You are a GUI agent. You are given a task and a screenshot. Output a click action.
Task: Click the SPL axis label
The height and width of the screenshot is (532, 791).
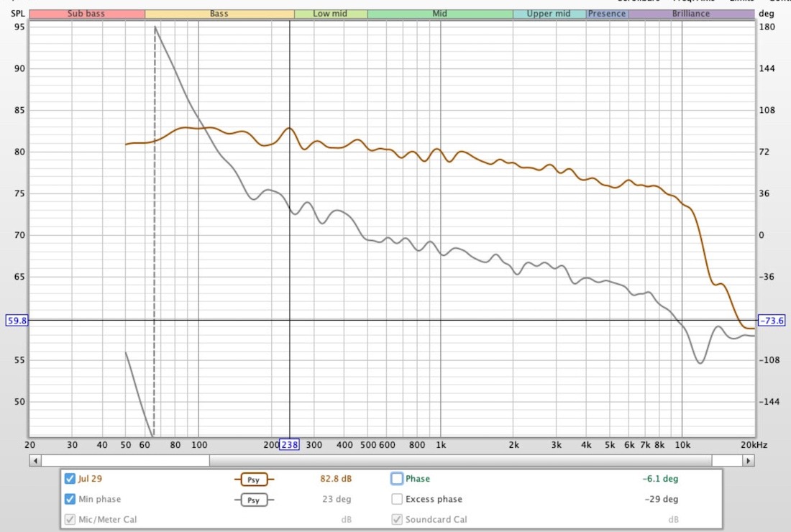(x=18, y=14)
